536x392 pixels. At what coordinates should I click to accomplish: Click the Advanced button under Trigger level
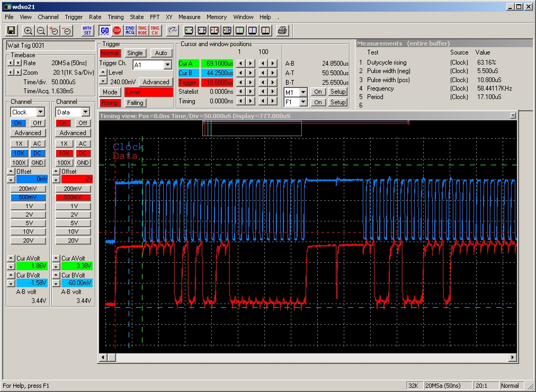pos(156,82)
